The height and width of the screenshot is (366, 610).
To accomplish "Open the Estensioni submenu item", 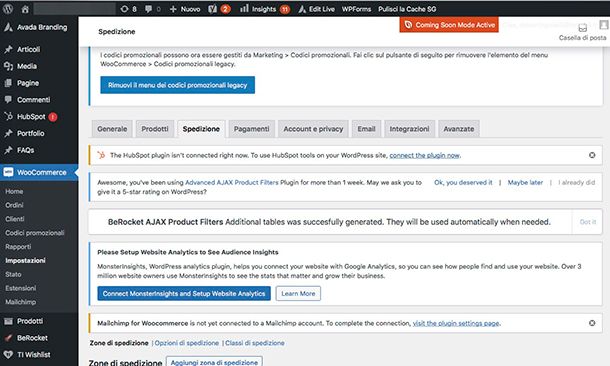I will coord(21,288).
